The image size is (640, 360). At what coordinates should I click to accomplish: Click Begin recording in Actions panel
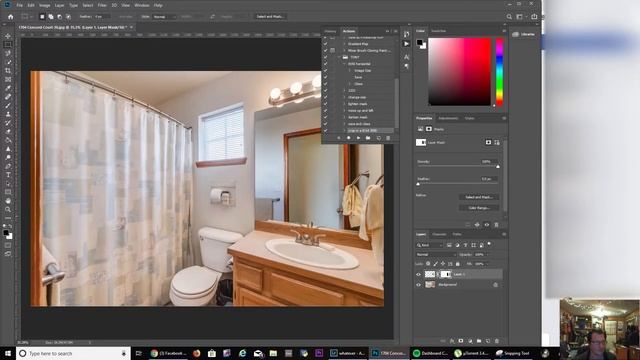coord(348,138)
